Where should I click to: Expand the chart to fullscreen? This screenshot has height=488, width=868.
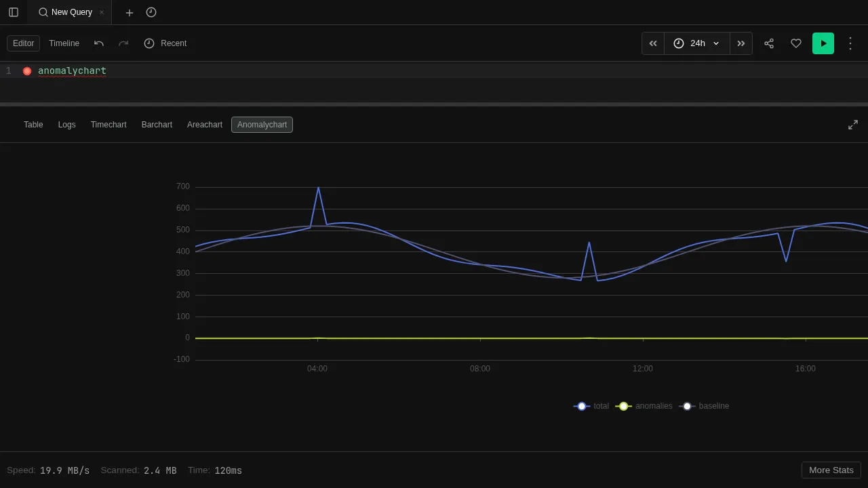pyautogui.click(x=853, y=125)
